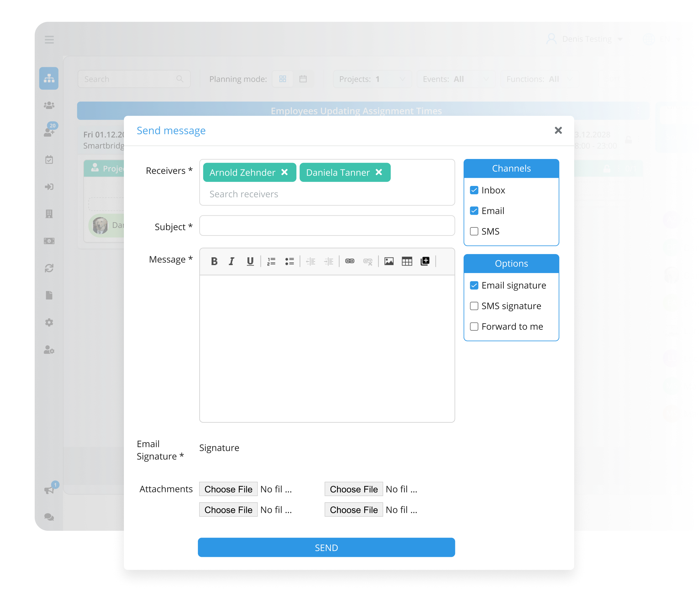Open the chat messages sidebar item
The height and width of the screenshot is (599, 700).
point(49,517)
